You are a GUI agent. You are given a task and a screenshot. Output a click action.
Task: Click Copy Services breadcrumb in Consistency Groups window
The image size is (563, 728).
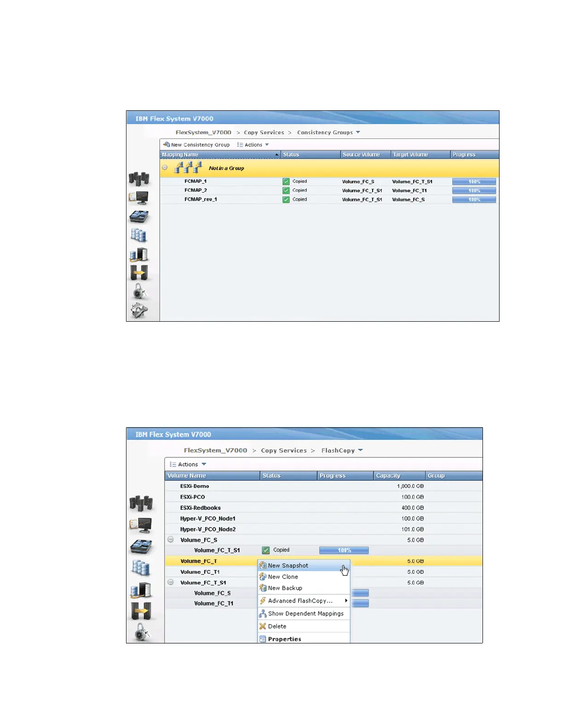coord(264,132)
